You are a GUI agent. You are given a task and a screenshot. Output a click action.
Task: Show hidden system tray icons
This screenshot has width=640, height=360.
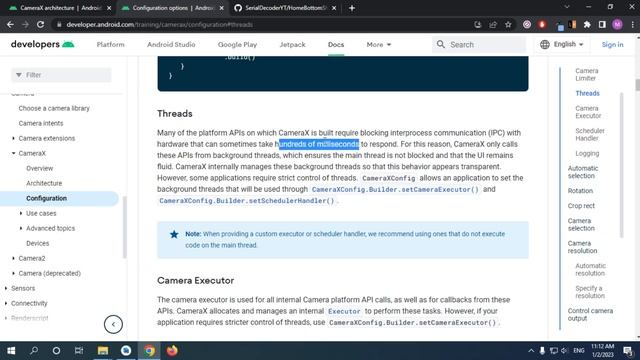[x=531, y=351]
